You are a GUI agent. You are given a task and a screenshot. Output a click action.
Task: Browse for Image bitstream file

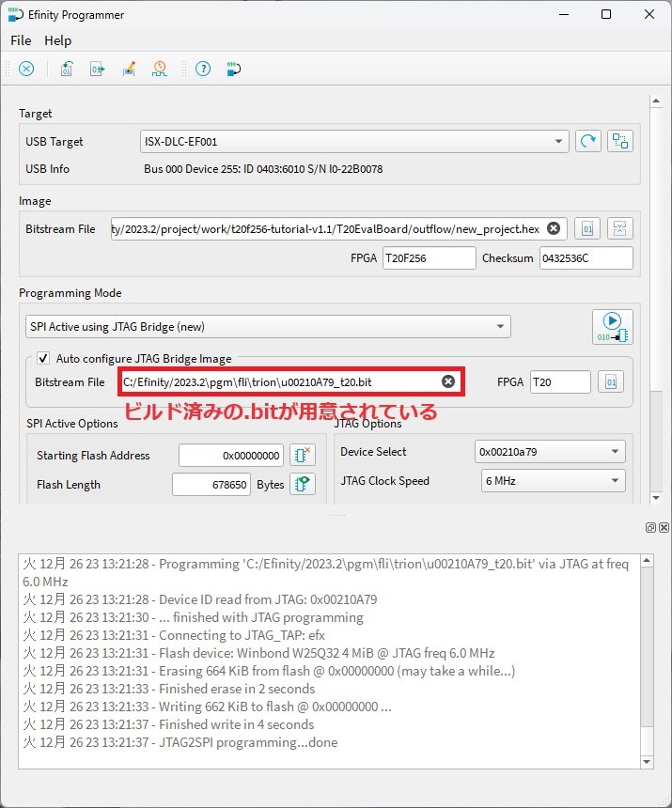(587, 228)
